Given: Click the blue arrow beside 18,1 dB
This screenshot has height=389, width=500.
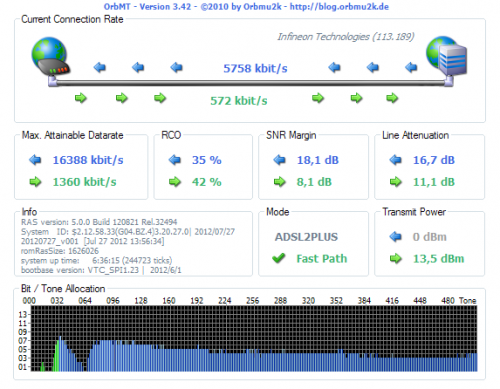Looking at the screenshot, I should [x=279, y=160].
